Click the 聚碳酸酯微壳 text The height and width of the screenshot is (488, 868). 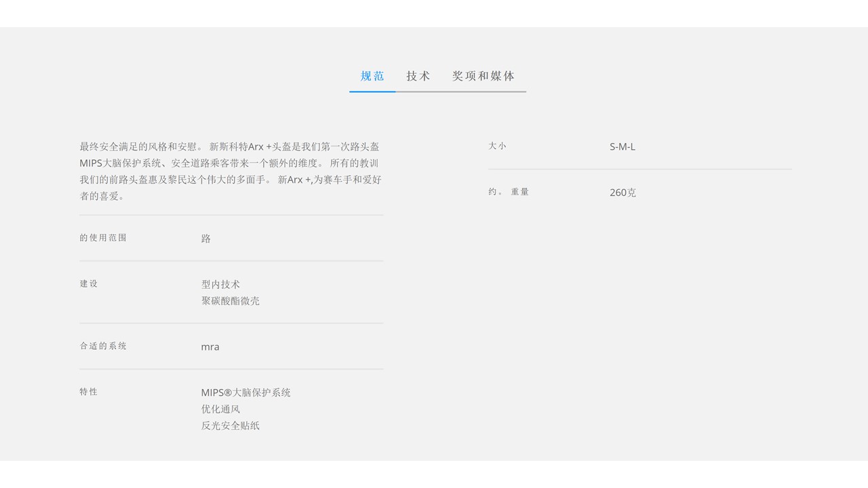231,301
